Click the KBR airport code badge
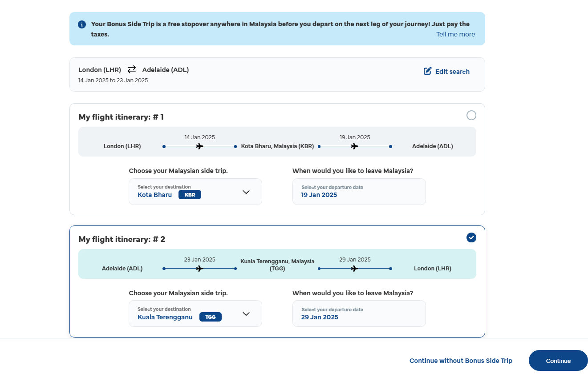Screen dimensions: 588x374 (190, 195)
